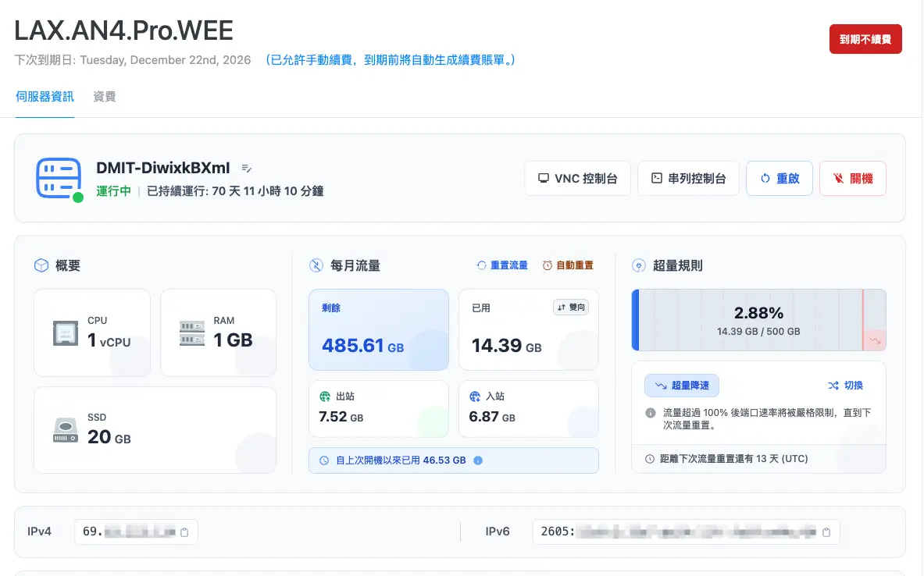Click the 超量規則 section icon
Screen dimensions: 924x576
[639, 265]
